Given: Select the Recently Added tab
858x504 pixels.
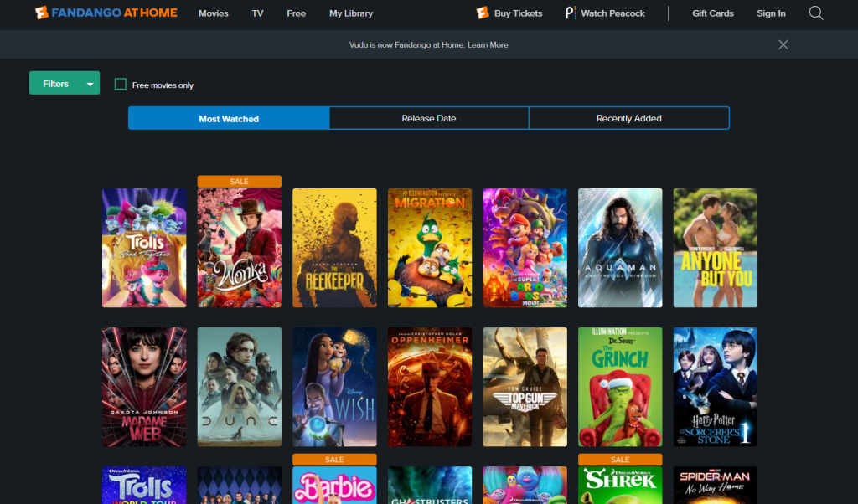Looking at the screenshot, I should click(628, 118).
